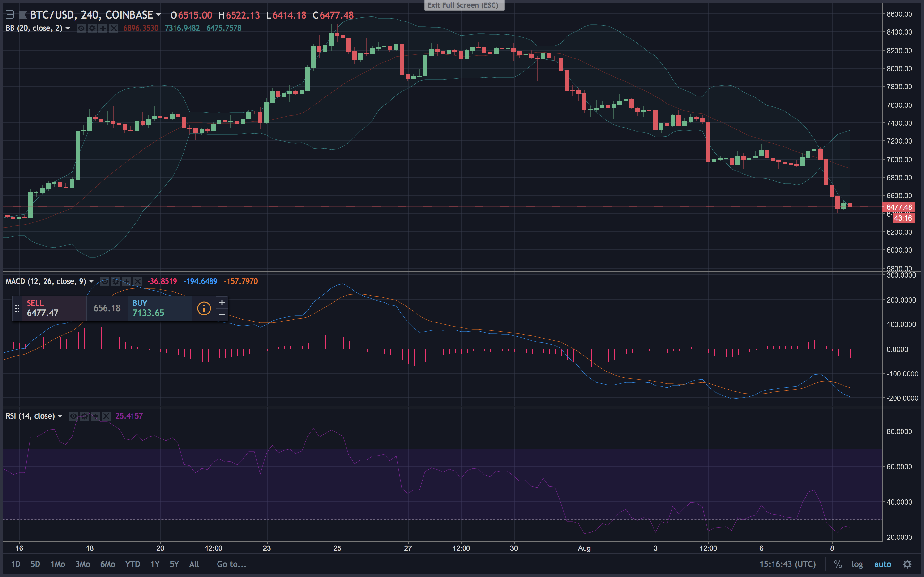This screenshot has height=577, width=924.
Task: Hide the BB indicator with its eye icon
Action: tap(81, 28)
